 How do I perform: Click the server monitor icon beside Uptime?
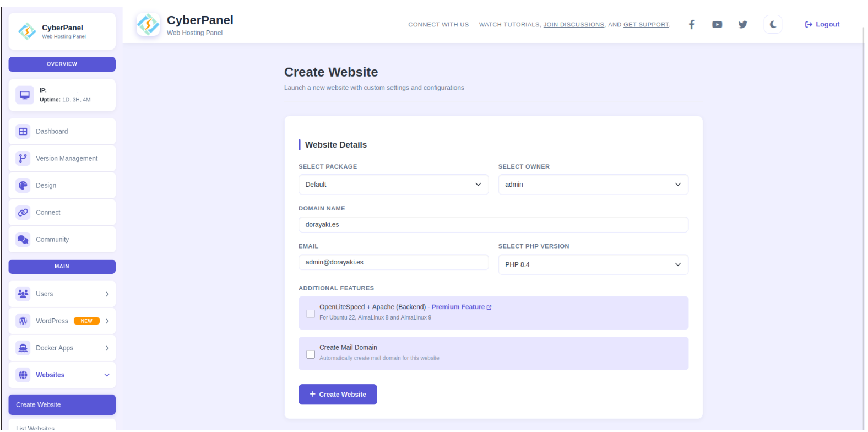click(x=25, y=95)
